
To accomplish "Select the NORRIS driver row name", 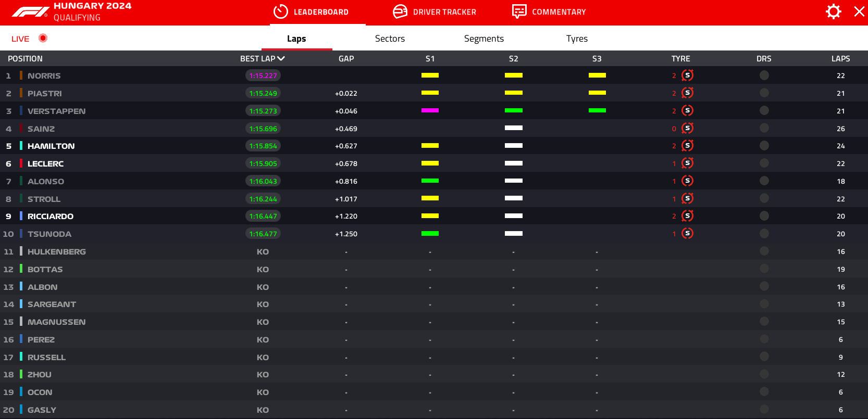I will [x=44, y=76].
